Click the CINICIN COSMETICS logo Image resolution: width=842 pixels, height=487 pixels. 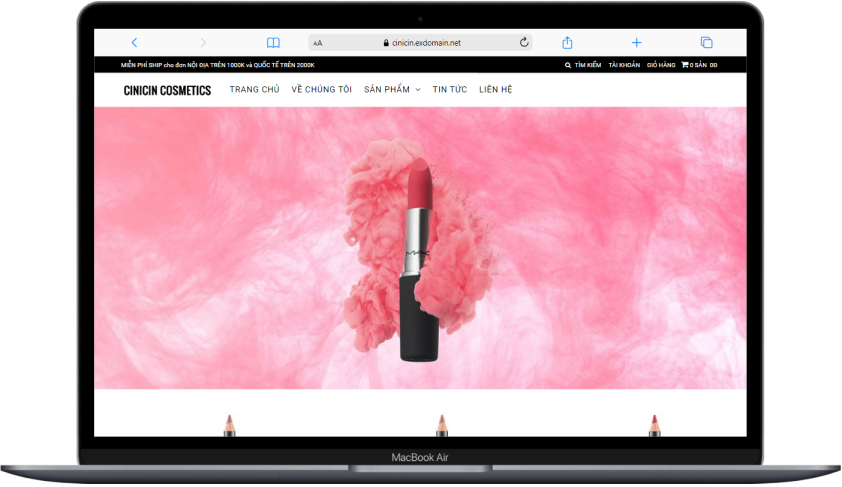168,90
